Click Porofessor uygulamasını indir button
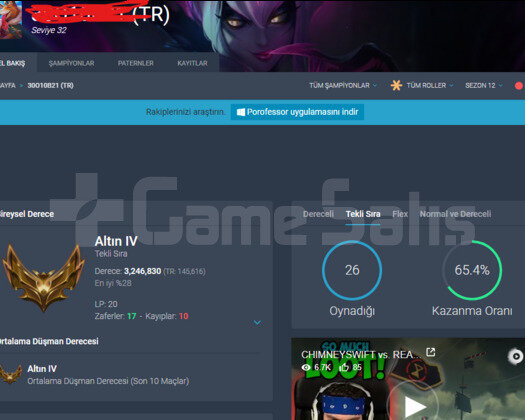Screen dimensions: 525x420 click(x=297, y=112)
